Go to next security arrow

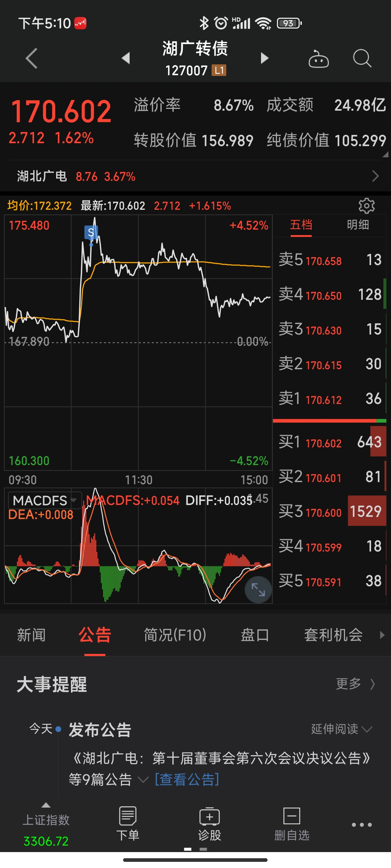point(265,58)
